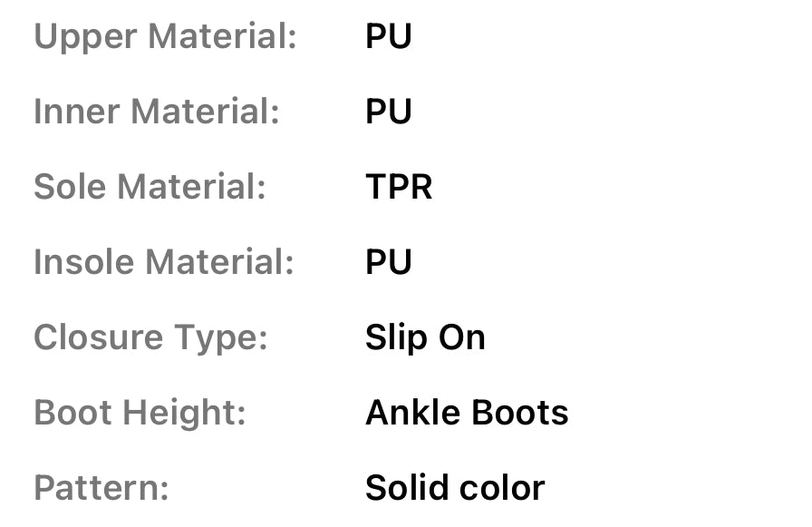Click the word "Type" in Closure Type label

227,338
